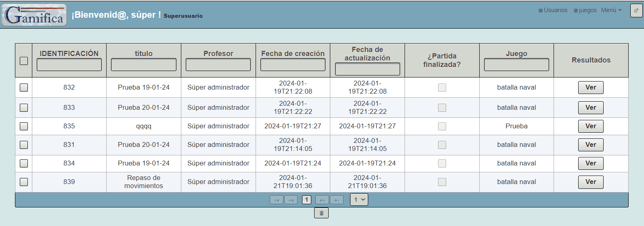Open the juegos menu item

[585, 10]
